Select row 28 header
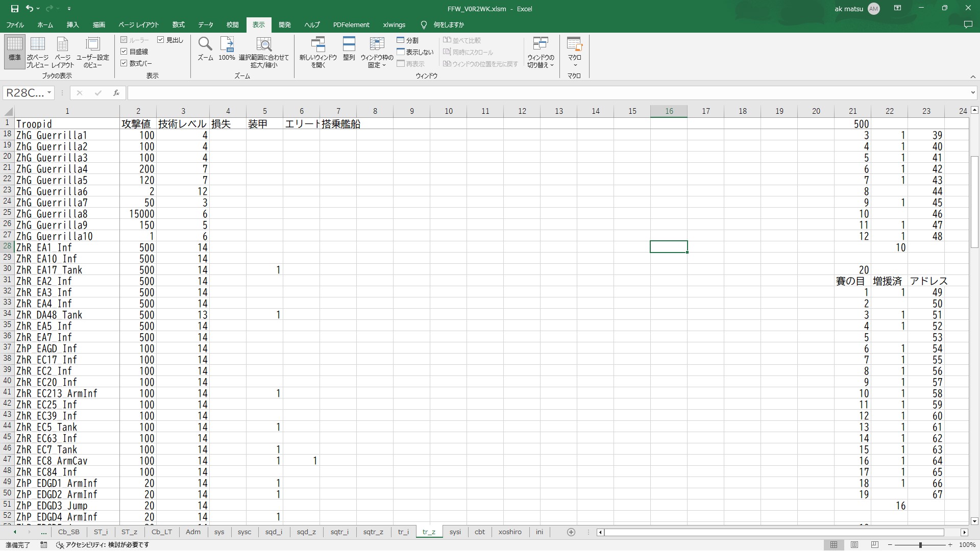 click(7, 247)
